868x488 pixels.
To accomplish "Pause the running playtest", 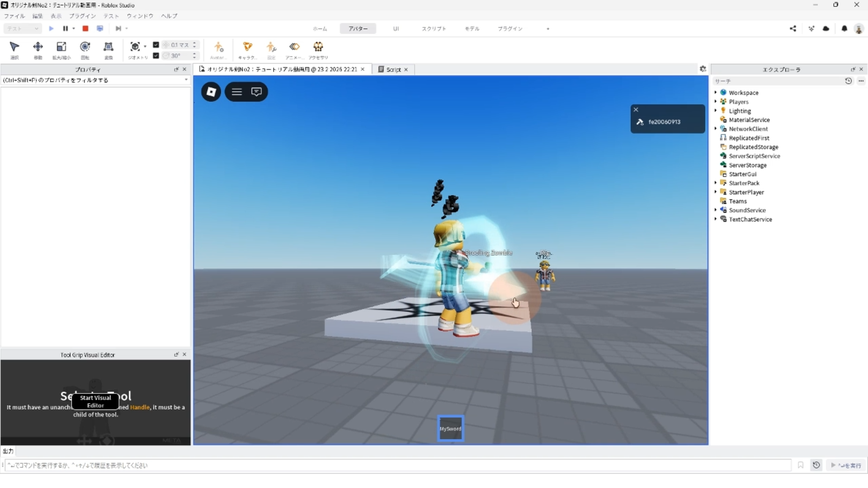I will pos(65,28).
